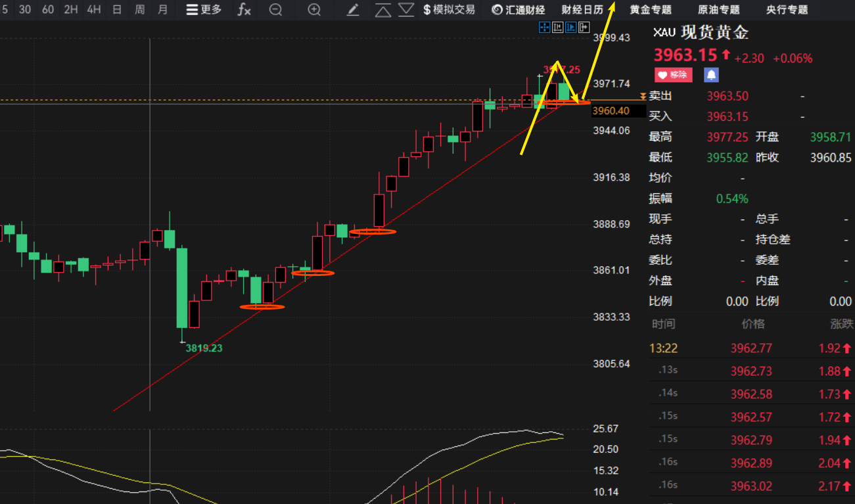Select the 13:22 tick row
This screenshot has width=855, height=504.
[752, 348]
